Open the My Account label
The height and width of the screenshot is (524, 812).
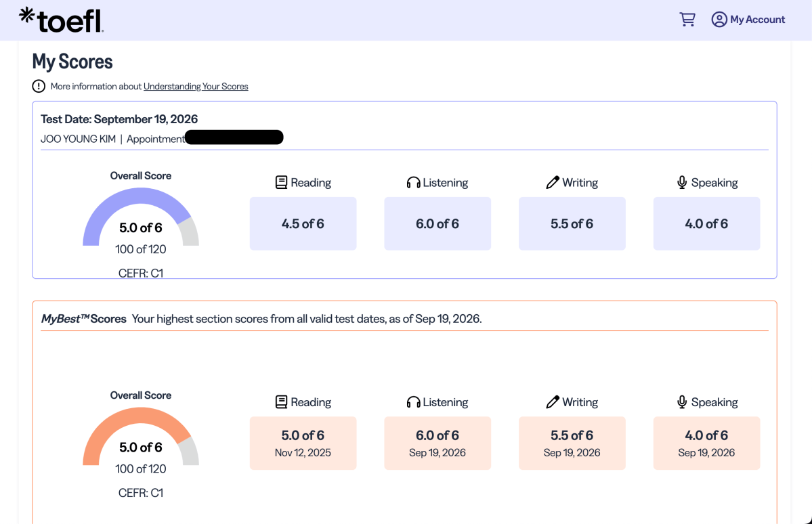pos(758,20)
